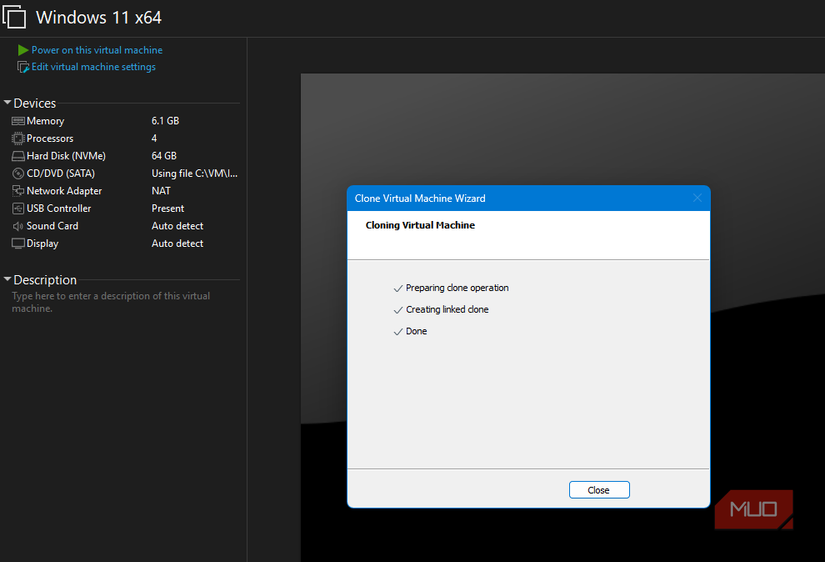Select the Sound Card label
This screenshot has width=825, height=562.
click(x=53, y=226)
